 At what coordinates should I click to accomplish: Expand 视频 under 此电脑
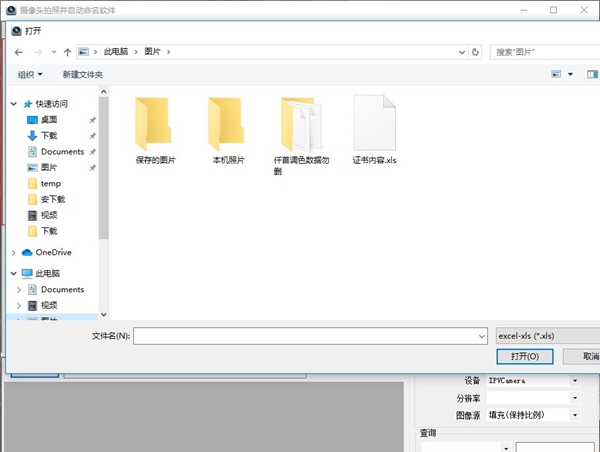point(19,305)
